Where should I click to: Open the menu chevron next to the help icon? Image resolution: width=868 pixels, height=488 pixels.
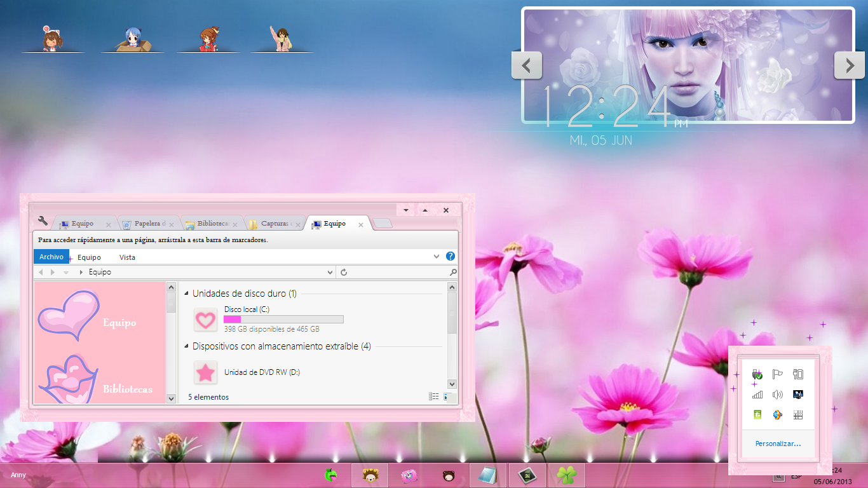435,256
